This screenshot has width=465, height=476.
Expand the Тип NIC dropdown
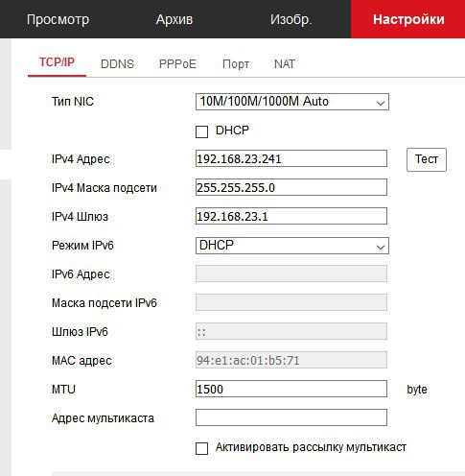292,102
